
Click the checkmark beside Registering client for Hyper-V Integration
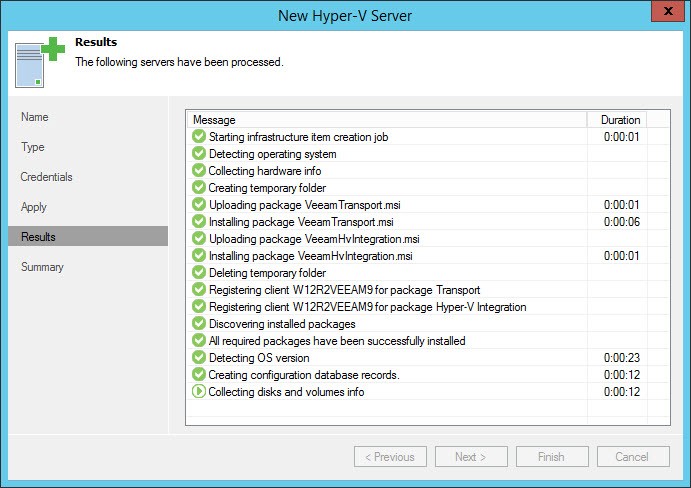pos(199,306)
